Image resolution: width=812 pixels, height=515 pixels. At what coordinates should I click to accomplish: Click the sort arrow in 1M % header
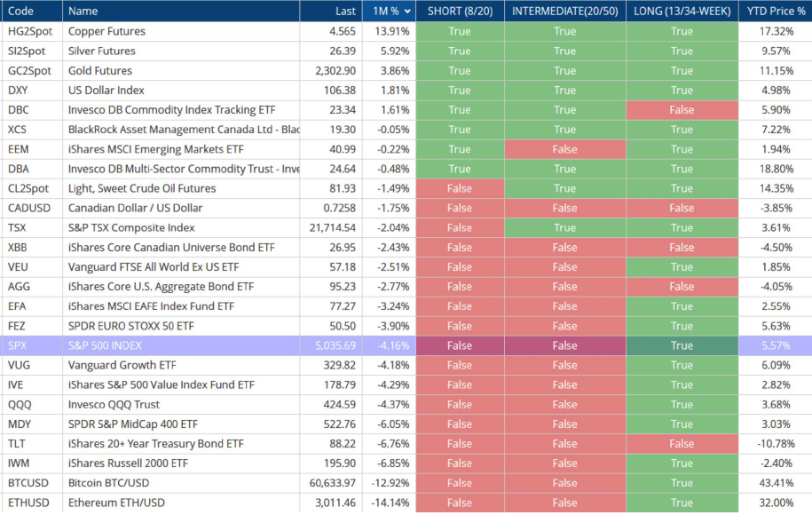pos(407,12)
